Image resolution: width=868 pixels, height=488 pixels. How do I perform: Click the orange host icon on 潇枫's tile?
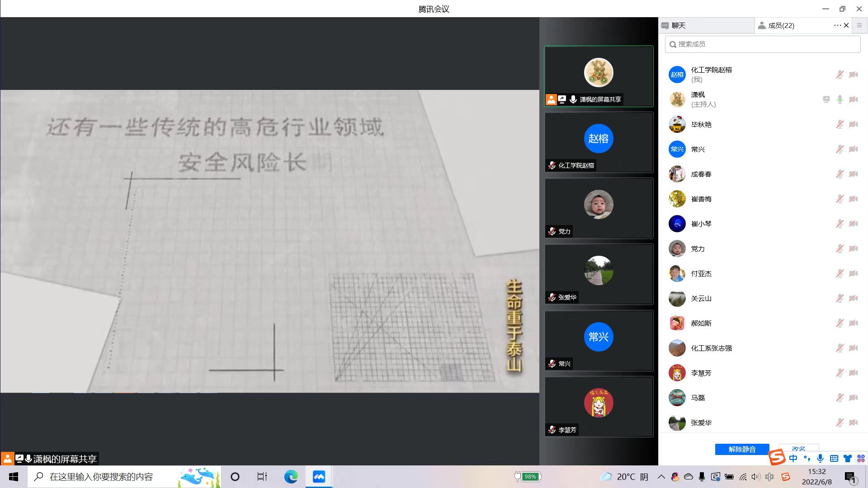(x=551, y=99)
